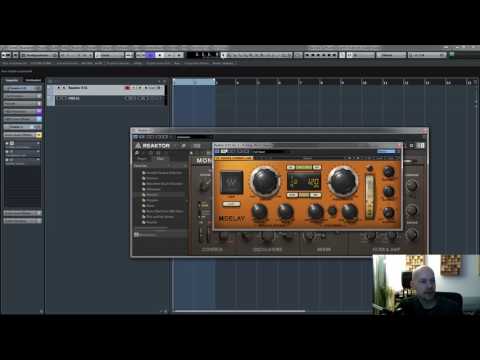Click bar 5 on the Cubase timeline ruler
480x360 pixels.
(x=258, y=82)
